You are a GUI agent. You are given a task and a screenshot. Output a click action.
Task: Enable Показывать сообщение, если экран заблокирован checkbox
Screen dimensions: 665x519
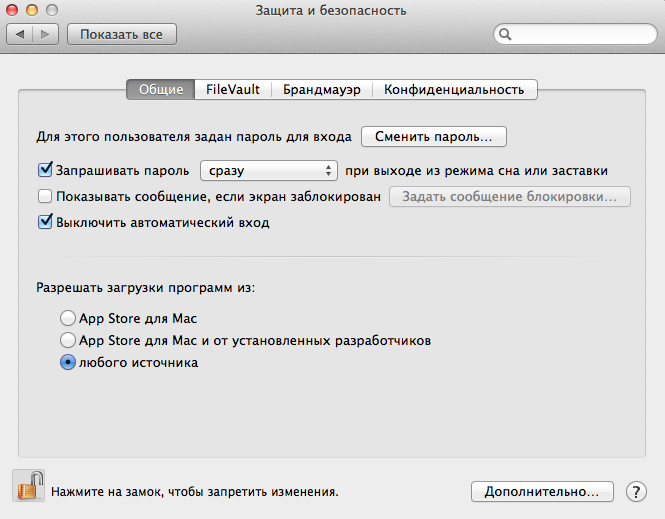[45, 196]
